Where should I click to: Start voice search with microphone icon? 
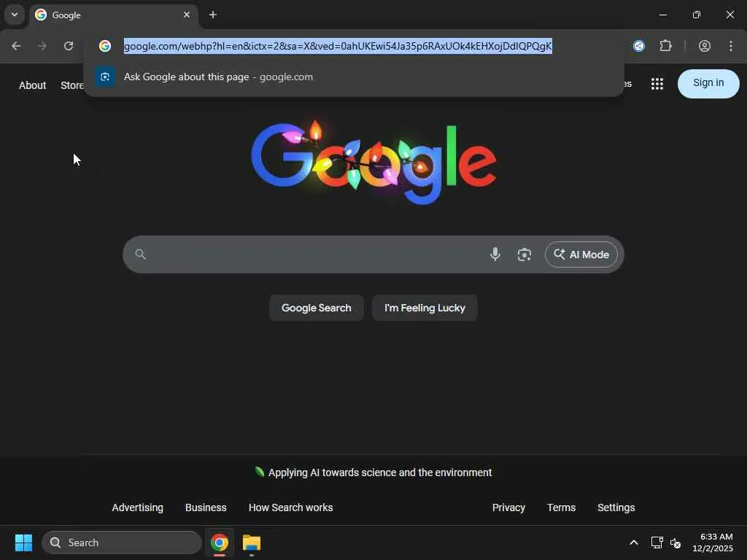pos(495,254)
